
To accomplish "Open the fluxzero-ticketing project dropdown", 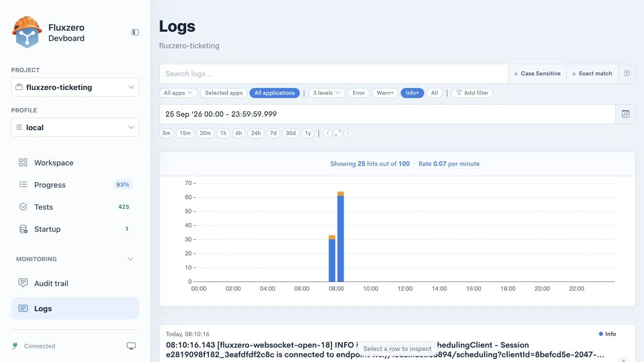I will (x=75, y=87).
